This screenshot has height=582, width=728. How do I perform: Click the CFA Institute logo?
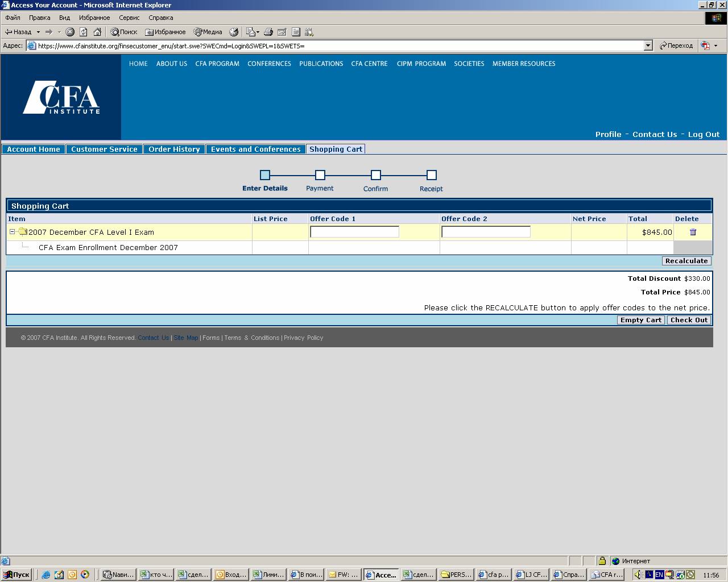[61, 97]
